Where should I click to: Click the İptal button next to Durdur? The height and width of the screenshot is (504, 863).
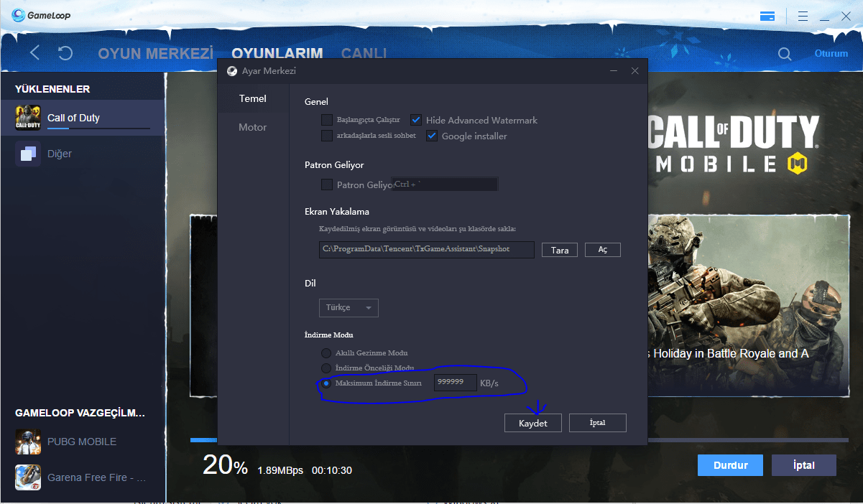pos(804,465)
